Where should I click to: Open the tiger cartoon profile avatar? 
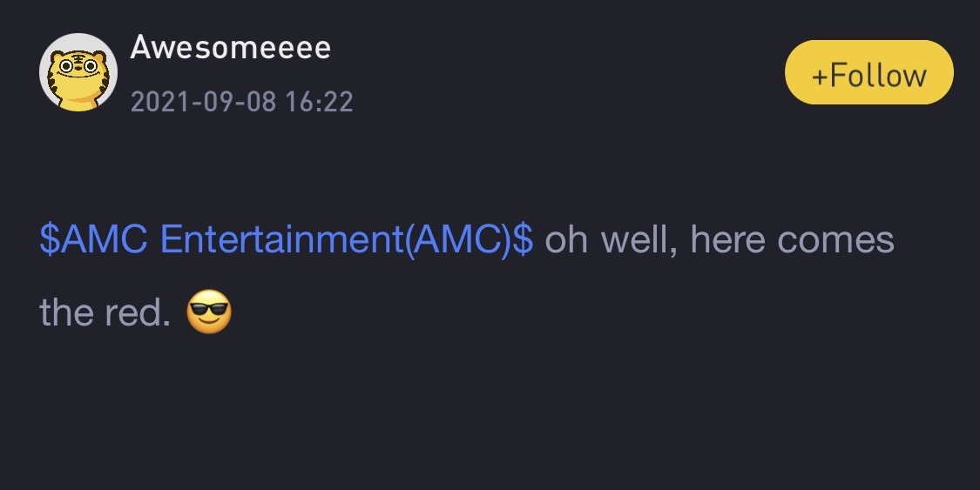tap(78, 72)
